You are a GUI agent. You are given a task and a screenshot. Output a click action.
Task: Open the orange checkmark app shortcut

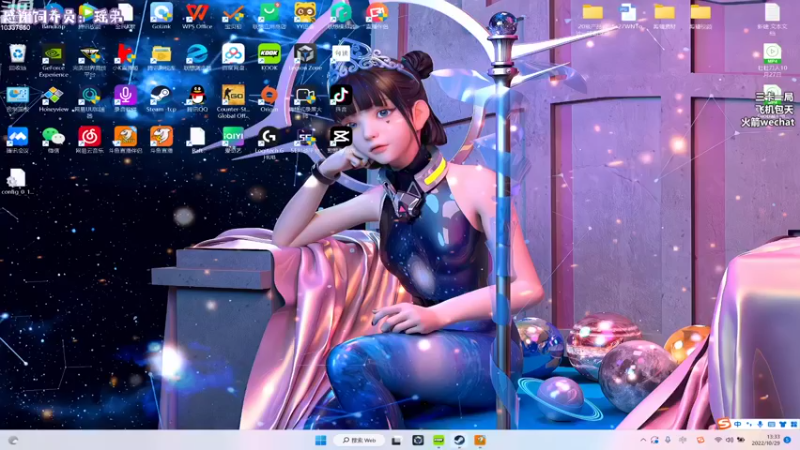coord(233,15)
